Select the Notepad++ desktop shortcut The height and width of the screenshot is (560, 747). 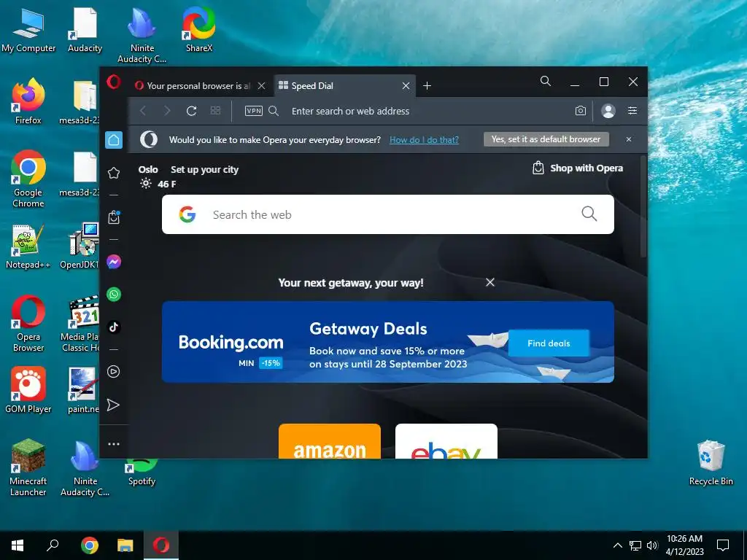[28, 246]
